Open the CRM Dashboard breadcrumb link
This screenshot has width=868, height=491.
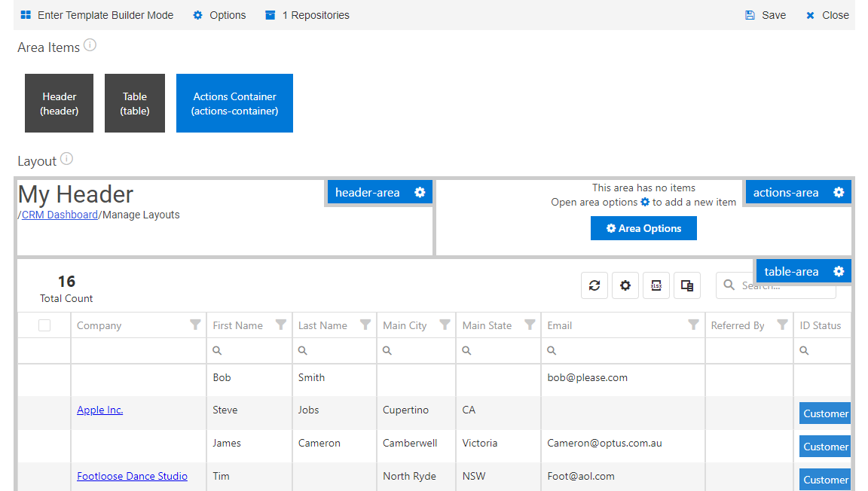(x=60, y=215)
